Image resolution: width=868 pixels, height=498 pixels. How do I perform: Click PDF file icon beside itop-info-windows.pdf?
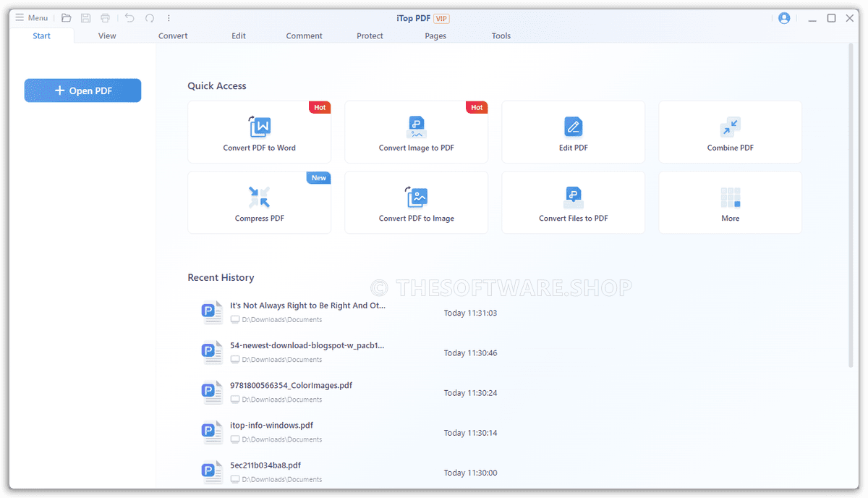(x=211, y=432)
